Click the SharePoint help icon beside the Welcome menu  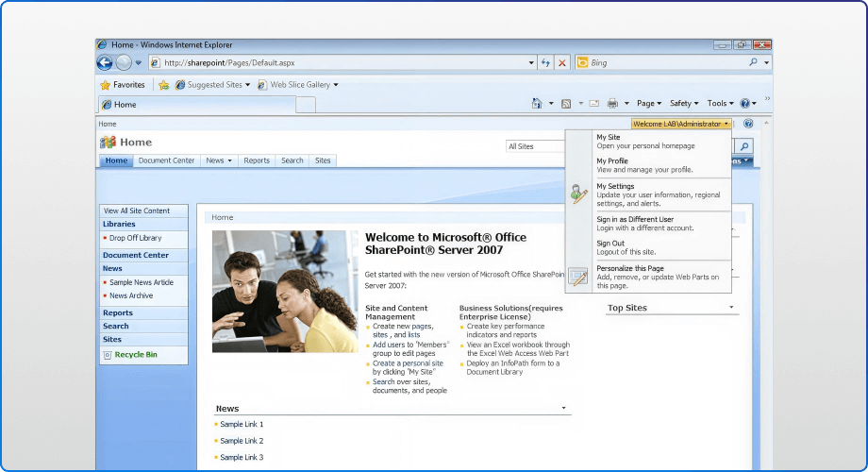point(748,124)
